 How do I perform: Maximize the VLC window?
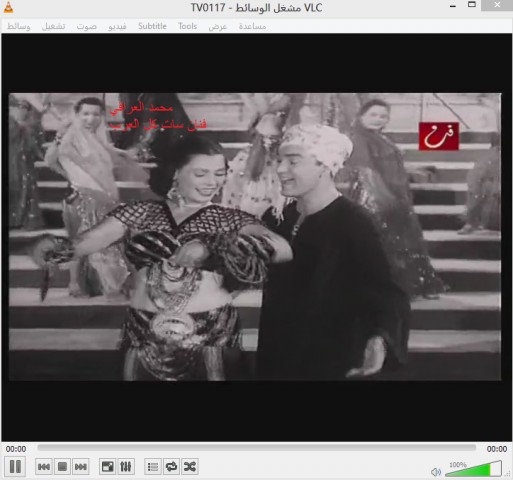[472, 5]
